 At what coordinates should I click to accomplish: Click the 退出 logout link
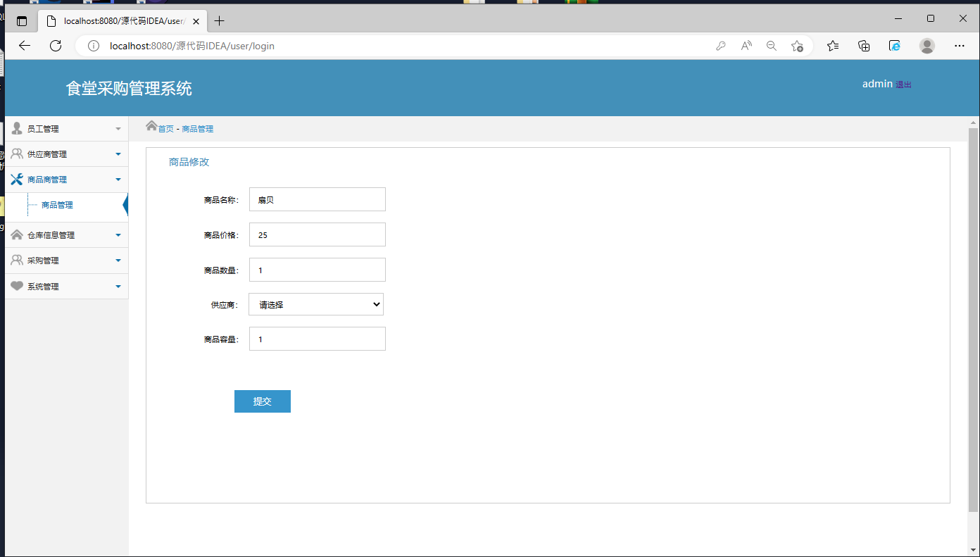click(904, 85)
